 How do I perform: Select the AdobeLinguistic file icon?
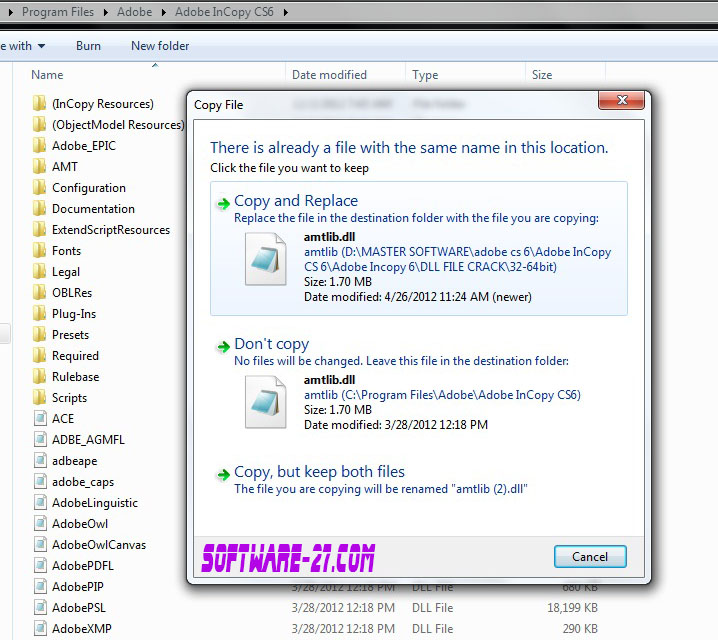click(x=40, y=503)
